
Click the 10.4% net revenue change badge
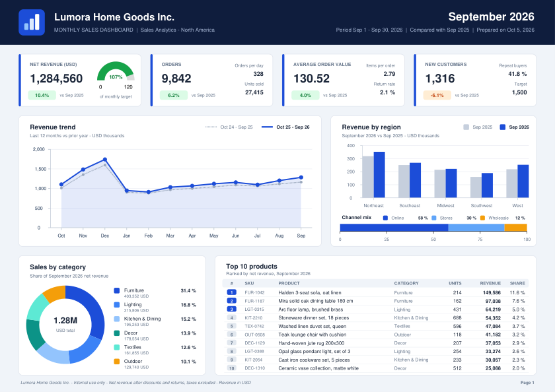[x=42, y=95]
